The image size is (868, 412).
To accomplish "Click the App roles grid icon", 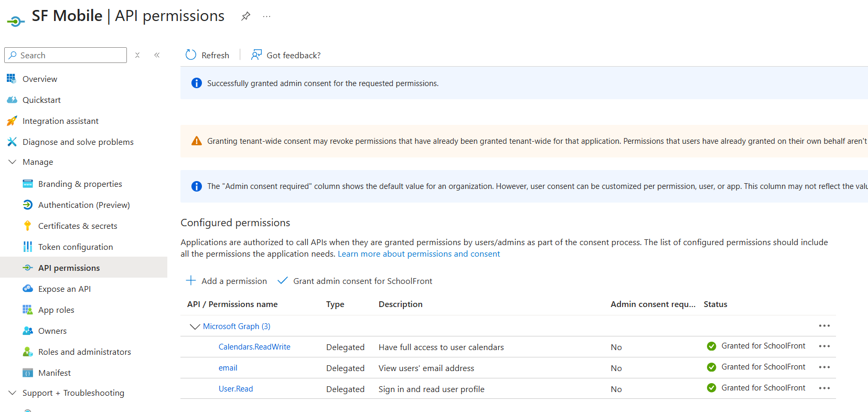I will [x=28, y=310].
